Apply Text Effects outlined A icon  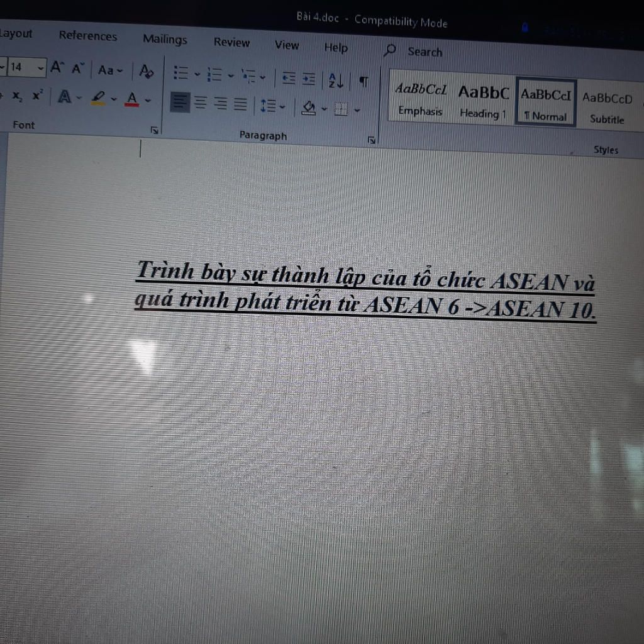(65, 97)
